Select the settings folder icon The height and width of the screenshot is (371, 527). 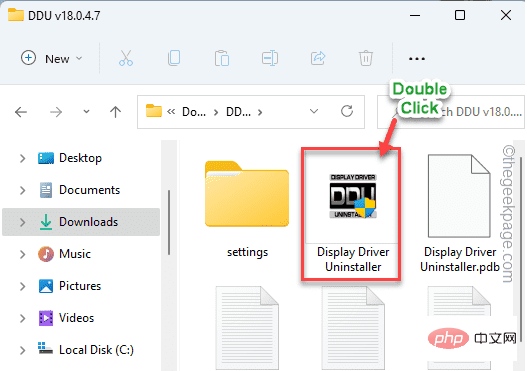click(247, 194)
